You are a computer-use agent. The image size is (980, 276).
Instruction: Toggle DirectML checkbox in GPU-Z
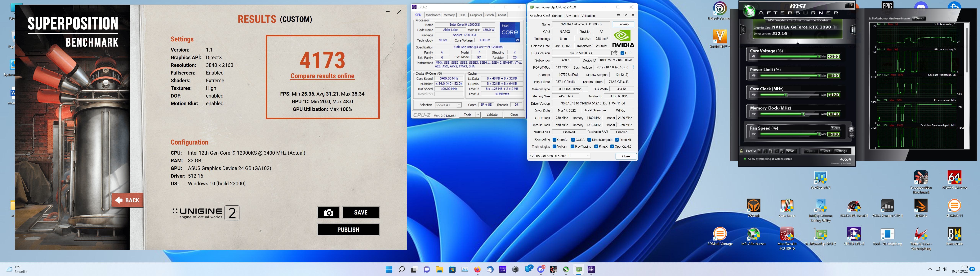pyautogui.click(x=617, y=140)
